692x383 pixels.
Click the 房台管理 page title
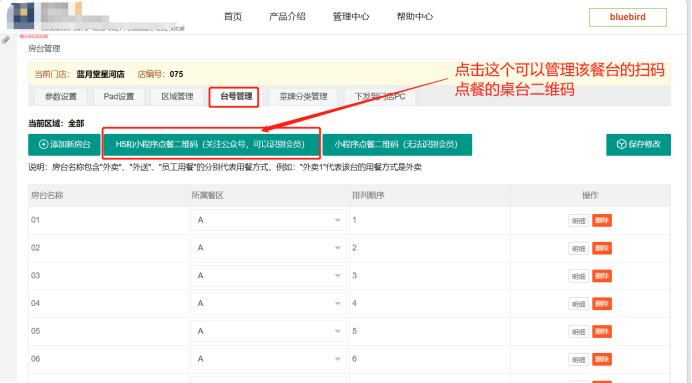[44, 49]
